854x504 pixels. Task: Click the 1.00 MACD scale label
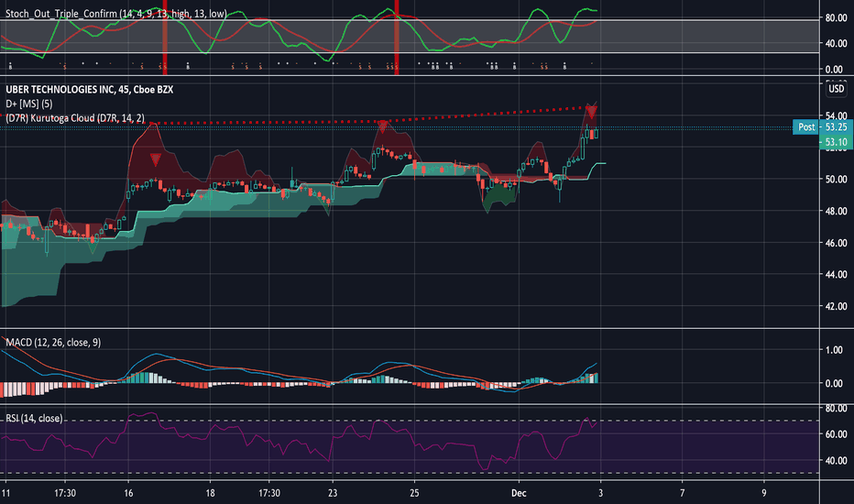[x=834, y=350]
